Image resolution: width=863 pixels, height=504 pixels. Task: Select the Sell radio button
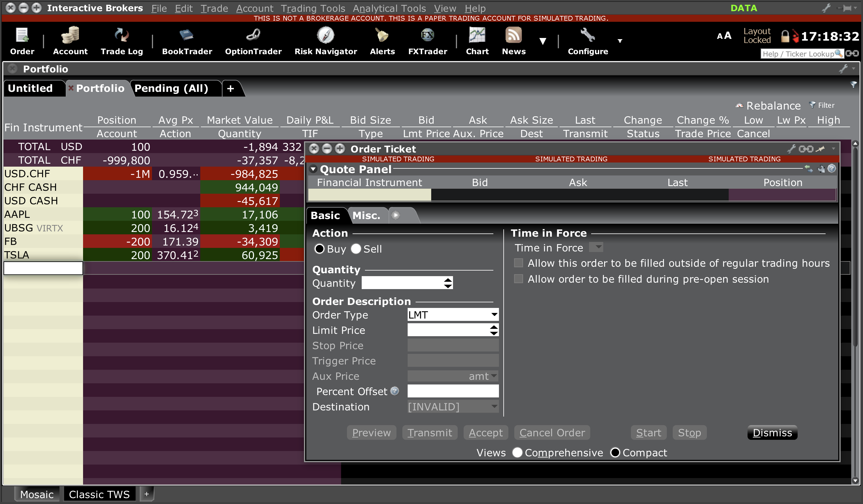click(x=356, y=249)
